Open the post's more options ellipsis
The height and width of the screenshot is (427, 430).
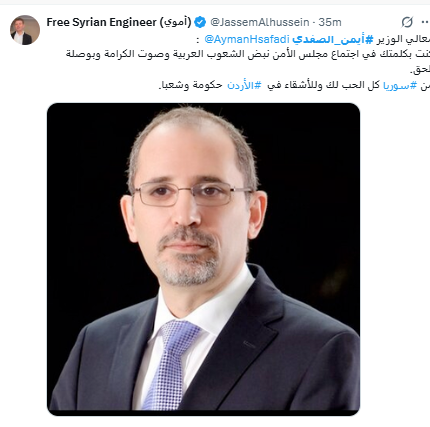click(x=425, y=22)
